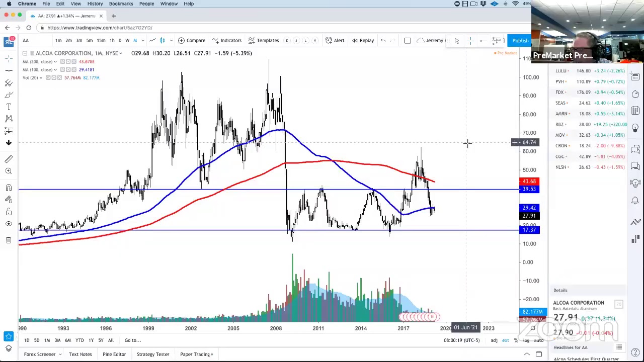Image resolution: width=644 pixels, height=362 pixels.
Task: Set range to YTD at chart bottom
Action: 79,340
